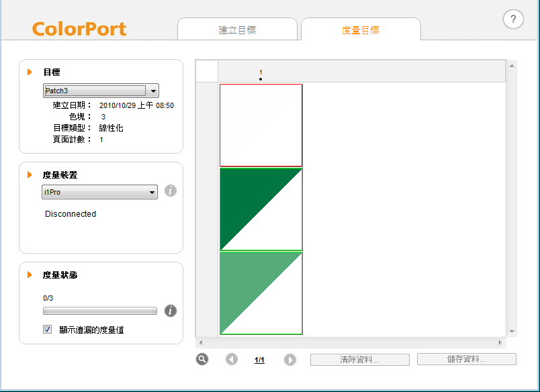Click the magnifier zoom icon
Viewport: 540px width, 392px height.
pyautogui.click(x=202, y=359)
